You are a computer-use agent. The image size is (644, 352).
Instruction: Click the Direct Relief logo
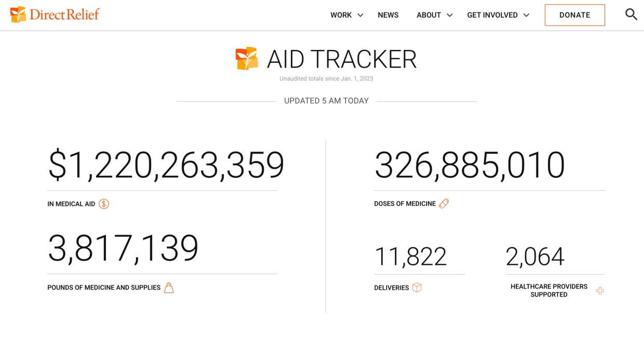coord(55,14)
